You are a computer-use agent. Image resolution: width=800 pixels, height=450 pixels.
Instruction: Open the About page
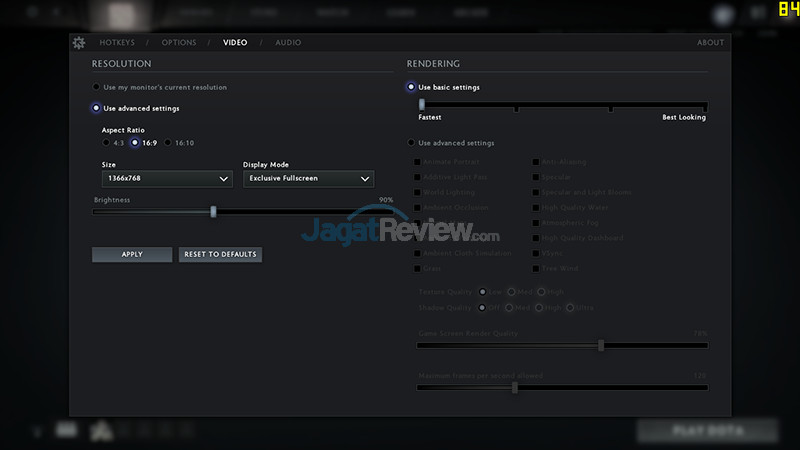click(x=710, y=43)
